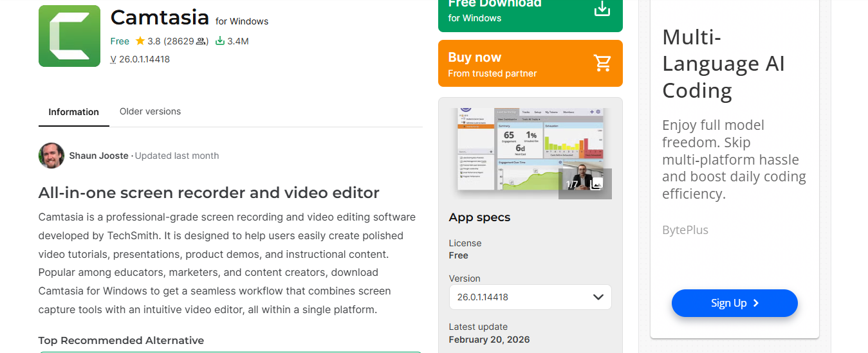The height and width of the screenshot is (353, 868).
Task: Click Shaun Jooste's author avatar
Action: tap(51, 156)
